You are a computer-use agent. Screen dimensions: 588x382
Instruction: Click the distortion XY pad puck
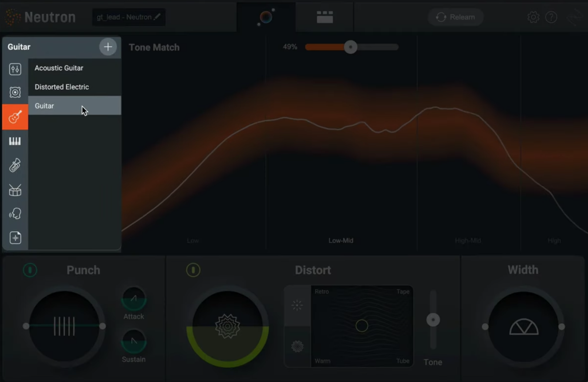pos(362,326)
